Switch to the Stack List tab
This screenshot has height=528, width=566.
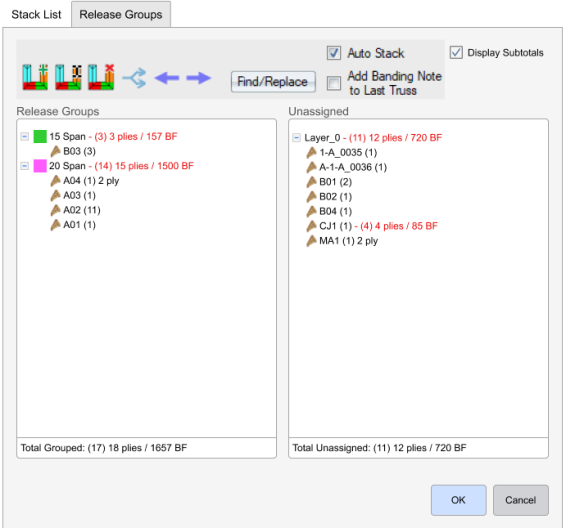[x=36, y=14]
